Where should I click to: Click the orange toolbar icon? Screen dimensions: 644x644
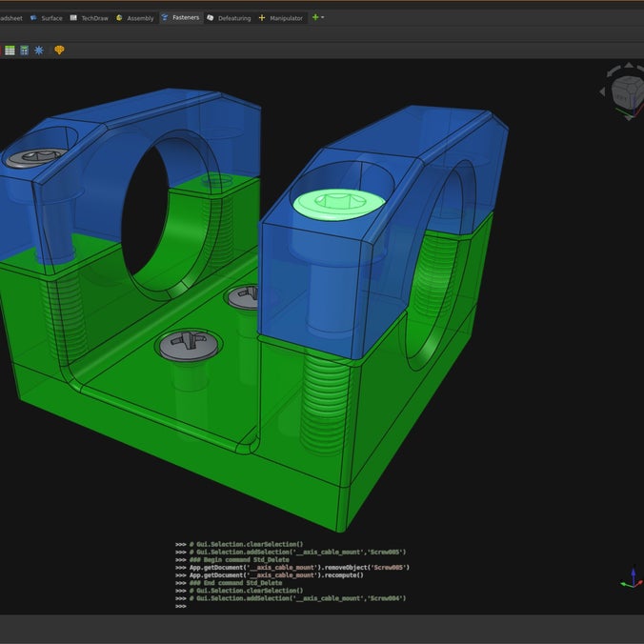tap(59, 50)
